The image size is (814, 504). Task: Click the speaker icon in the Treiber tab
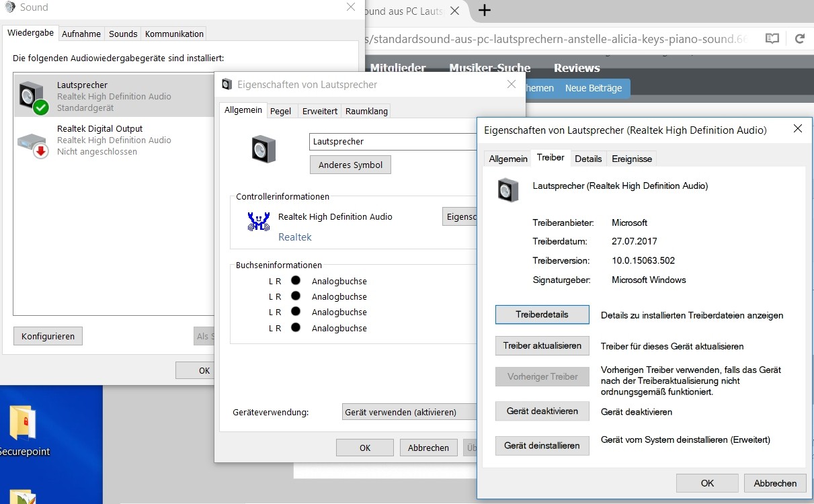pyautogui.click(x=508, y=190)
